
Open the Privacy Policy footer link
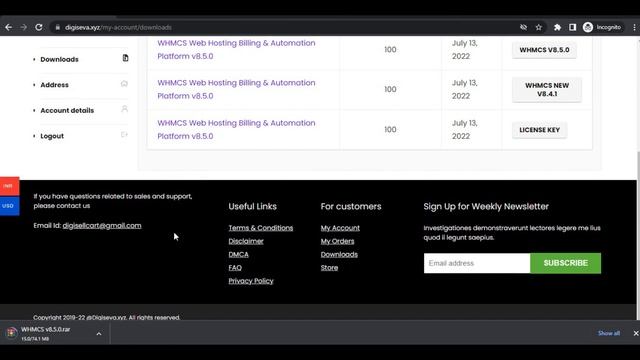tap(251, 281)
